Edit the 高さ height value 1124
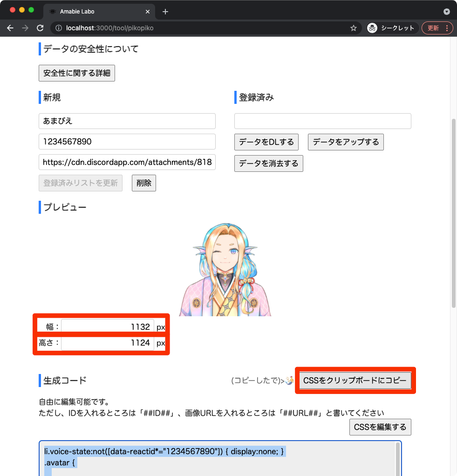The height and width of the screenshot is (476, 457). click(108, 343)
